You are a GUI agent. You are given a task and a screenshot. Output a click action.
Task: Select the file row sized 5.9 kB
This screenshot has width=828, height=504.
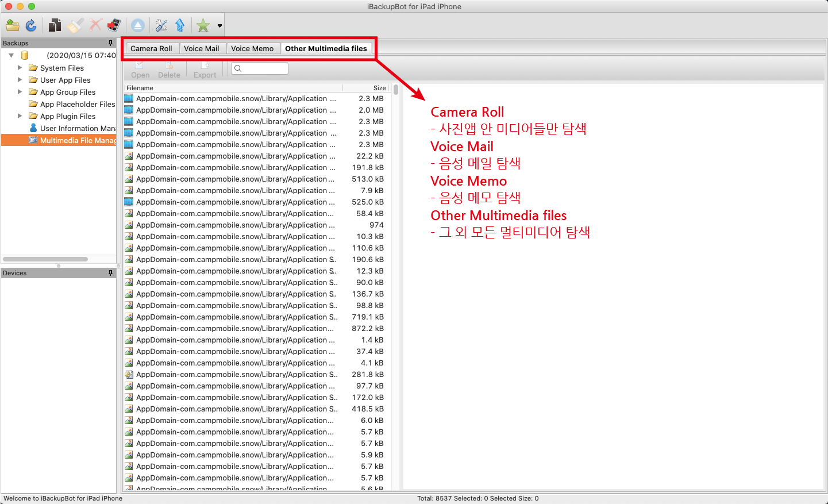(257, 455)
